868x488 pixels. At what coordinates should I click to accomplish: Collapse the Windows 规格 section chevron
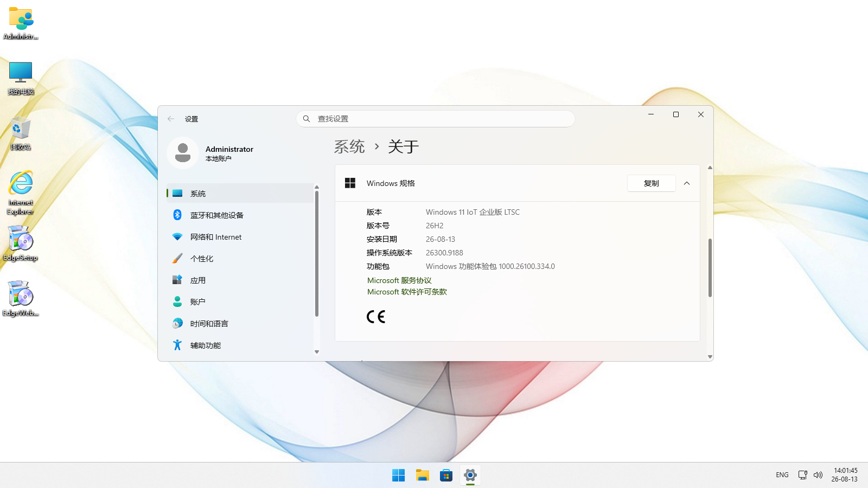pos(687,183)
